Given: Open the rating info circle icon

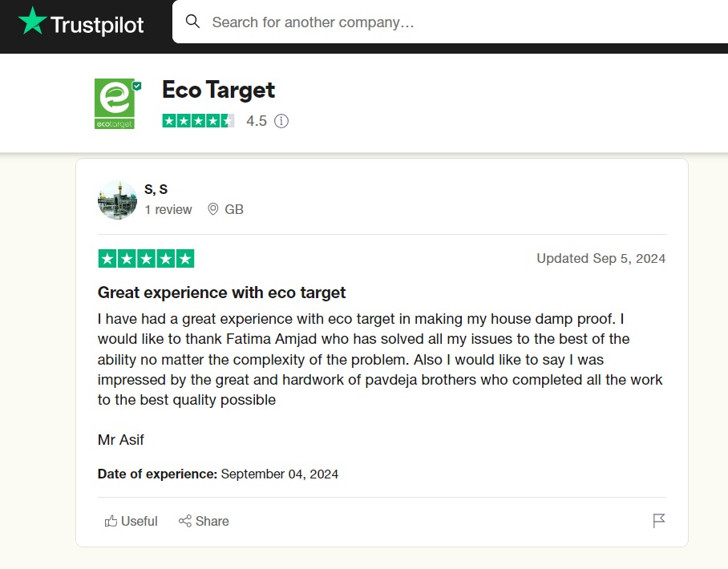Looking at the screenshot, I should 281,121.
